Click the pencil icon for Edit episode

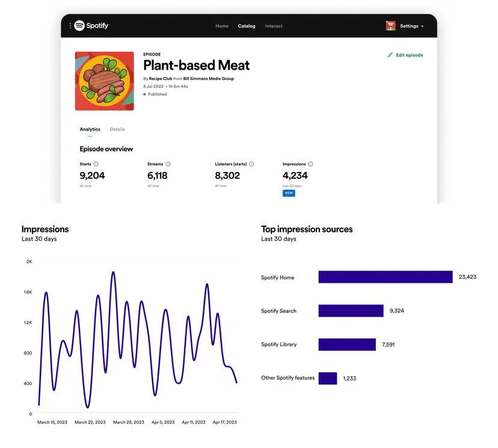390,55
